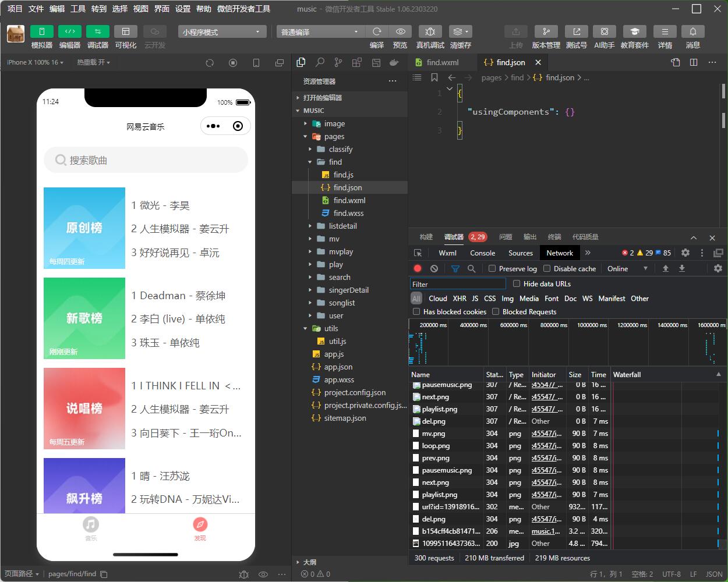Click the compile refresh icon
728x582 pixels.
377,31
